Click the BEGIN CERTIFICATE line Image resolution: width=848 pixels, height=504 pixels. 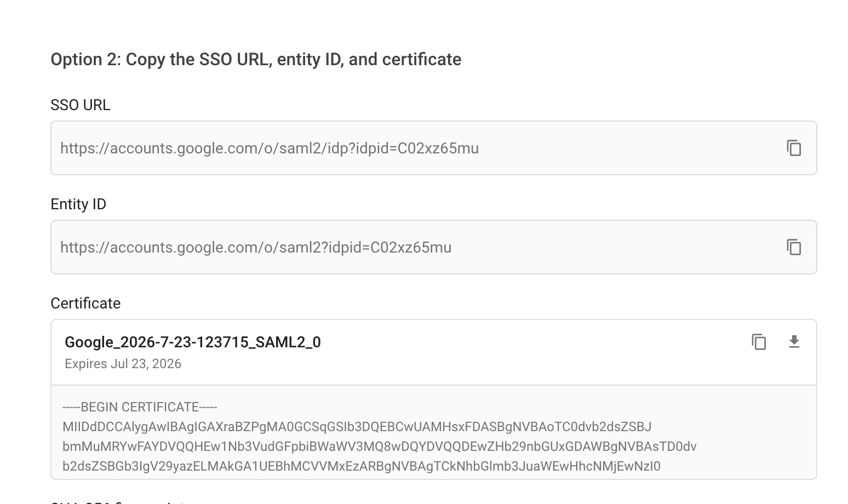[x=140, y=407]
